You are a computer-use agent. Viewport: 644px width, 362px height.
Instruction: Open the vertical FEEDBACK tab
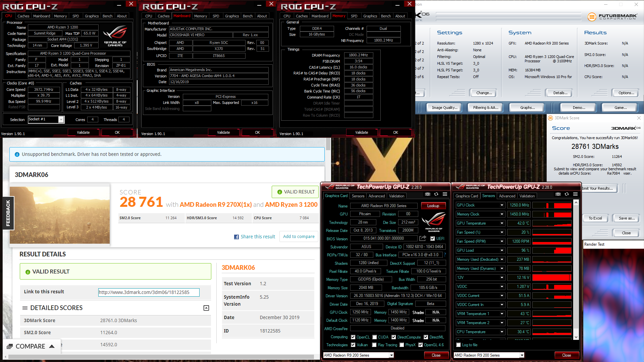click(x=8, y=213)
